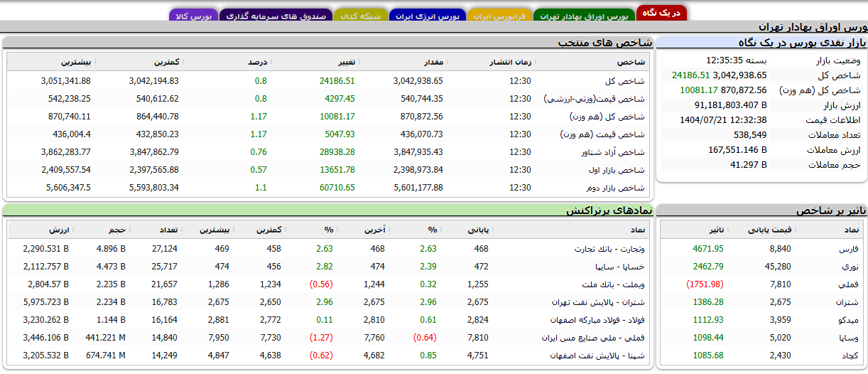868x374 pixels.
Task: Go to the 'شبکه کدال' tab
Action: [x=361, y=16]
